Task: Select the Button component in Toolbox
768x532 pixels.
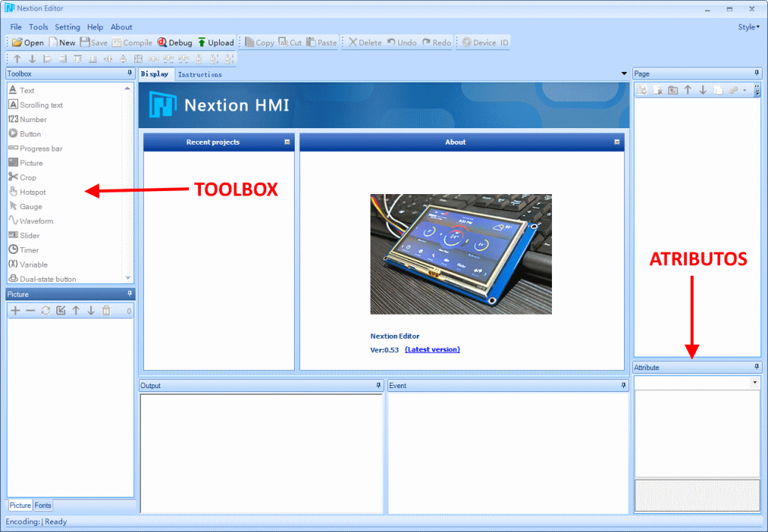Action: [x=25, y=133]
